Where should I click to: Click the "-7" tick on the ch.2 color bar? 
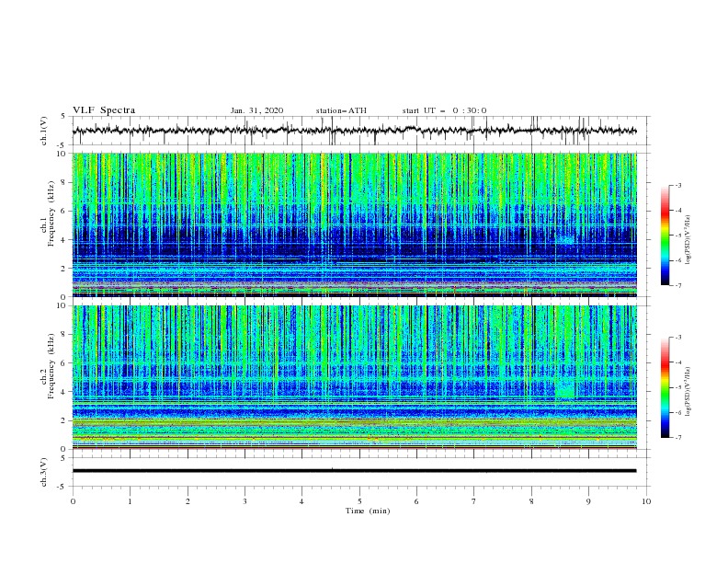click(678, 438)
